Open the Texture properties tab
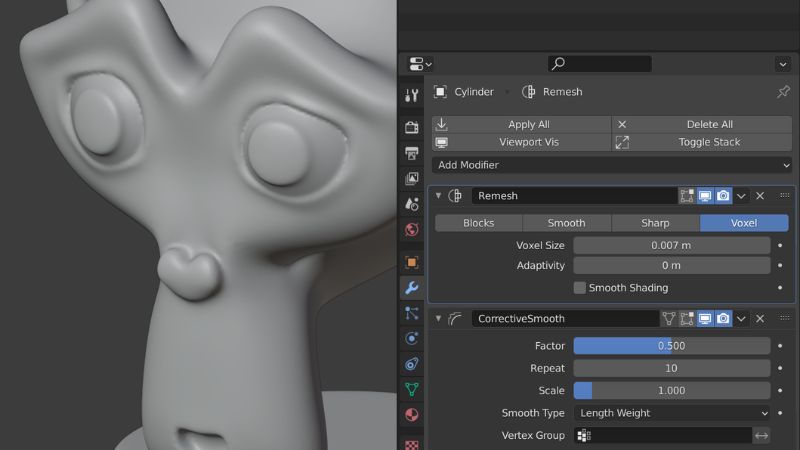The height and width of the screenshot is (450, 800). tap(412, 443)
